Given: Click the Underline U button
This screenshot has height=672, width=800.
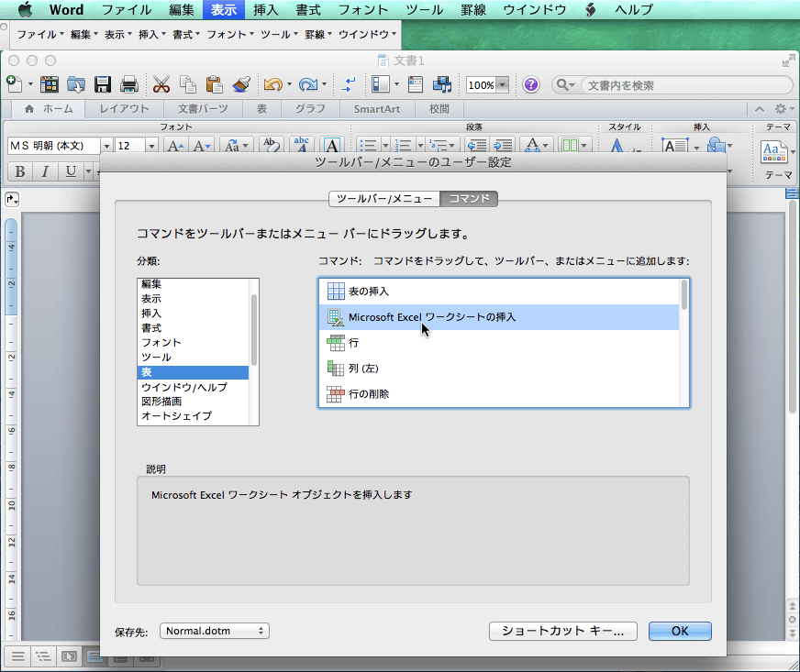Looking at the screenshot, I should tap(71, 171).
